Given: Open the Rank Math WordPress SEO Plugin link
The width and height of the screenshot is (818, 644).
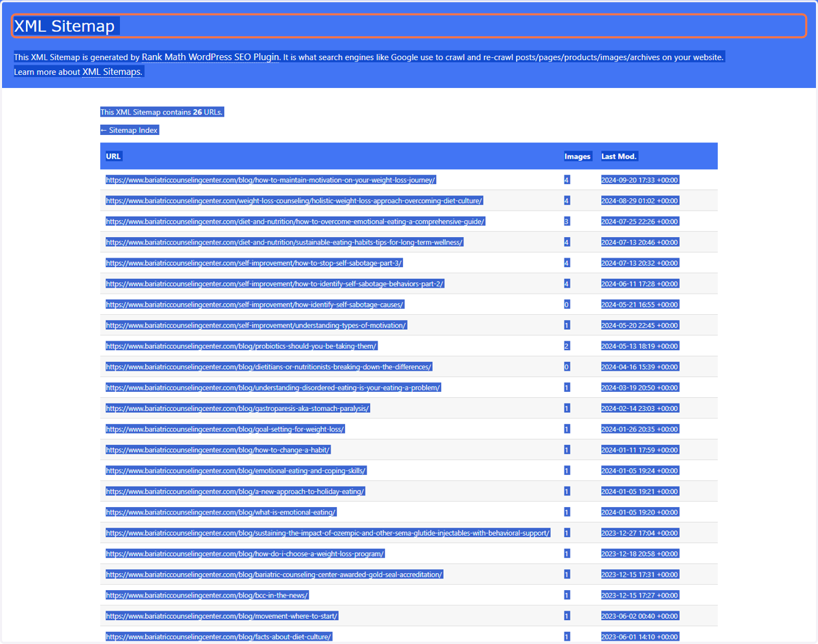Looking at the screenshot, I should click(x=211, y=57).
